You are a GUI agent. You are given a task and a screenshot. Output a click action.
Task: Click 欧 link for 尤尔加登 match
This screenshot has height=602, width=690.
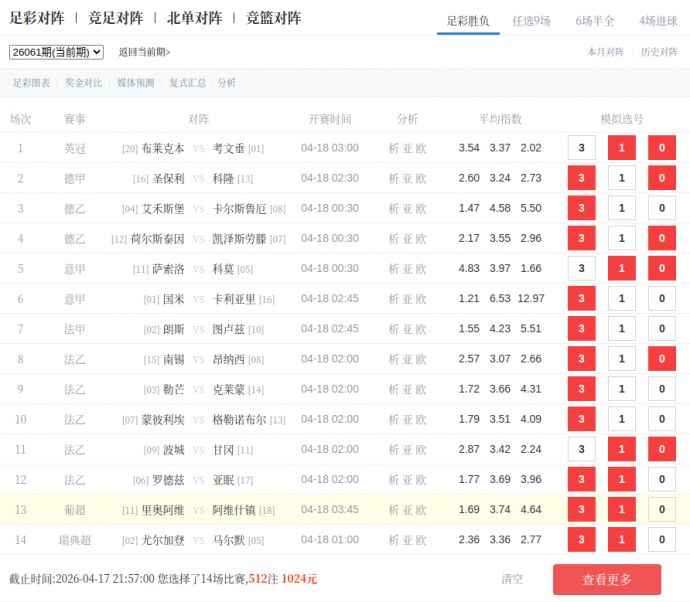(x=421, y=540)
